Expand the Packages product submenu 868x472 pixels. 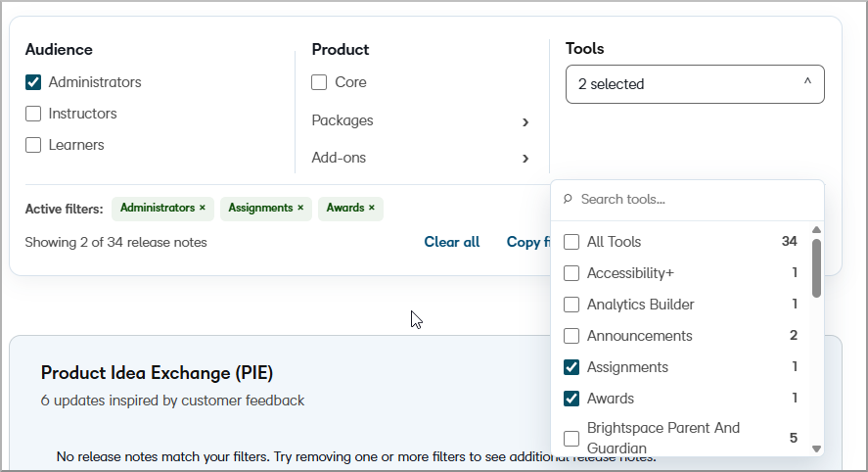click(x=421, y=120)
